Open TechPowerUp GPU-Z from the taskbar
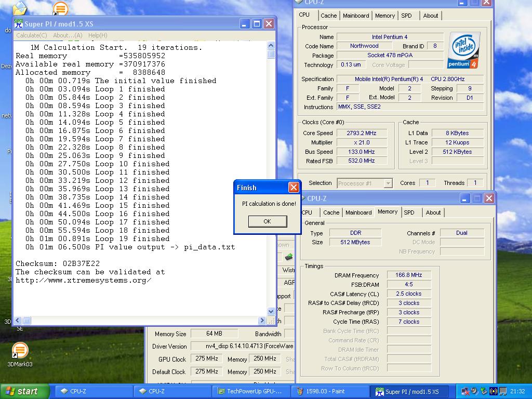Viewport: 532px width, 399px height. pyautogui.click(x=251, y=391)
